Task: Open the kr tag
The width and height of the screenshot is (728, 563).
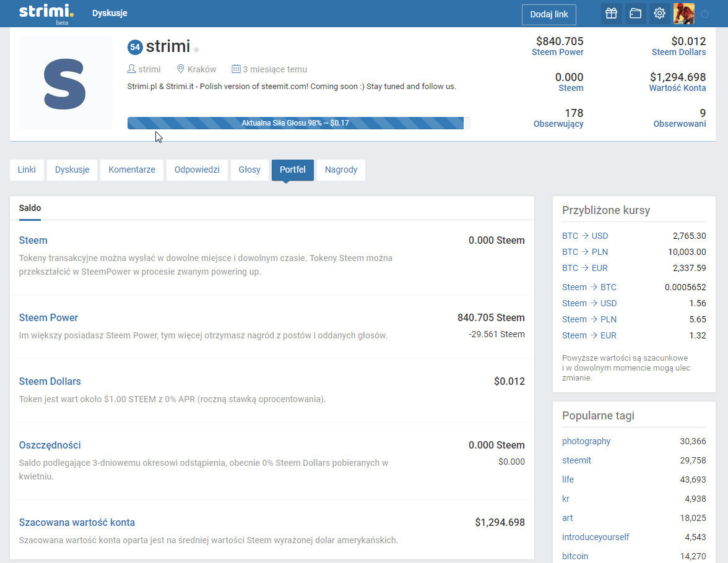Action: [566, 499]
